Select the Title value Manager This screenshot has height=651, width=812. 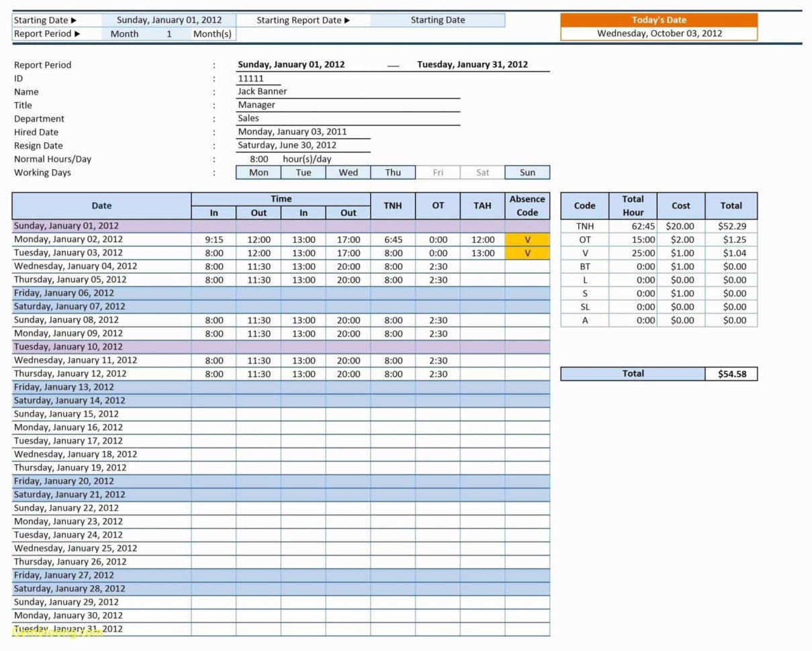pos(348,105)
